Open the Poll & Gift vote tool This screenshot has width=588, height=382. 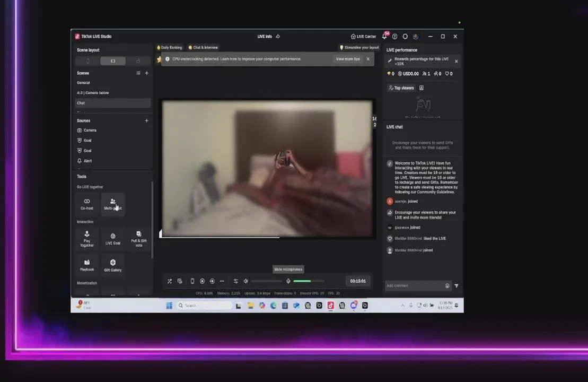[139, 239]
